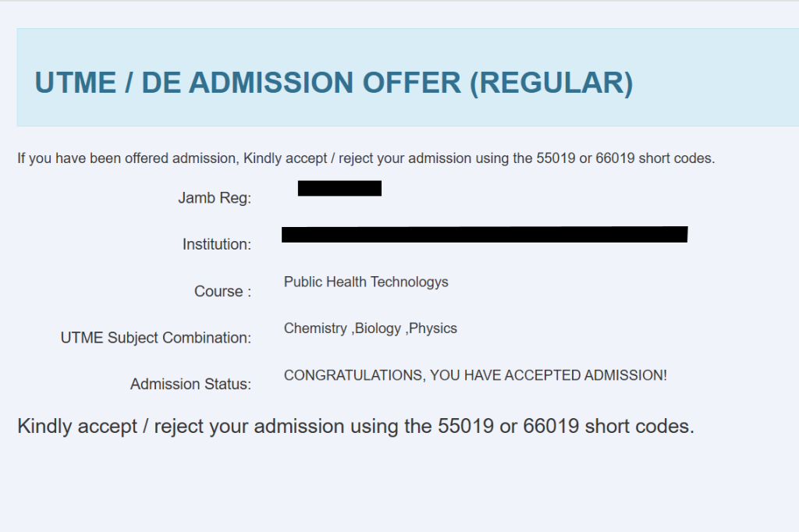
Task: Select the Jamb Reg label
Action: (215, 197)
